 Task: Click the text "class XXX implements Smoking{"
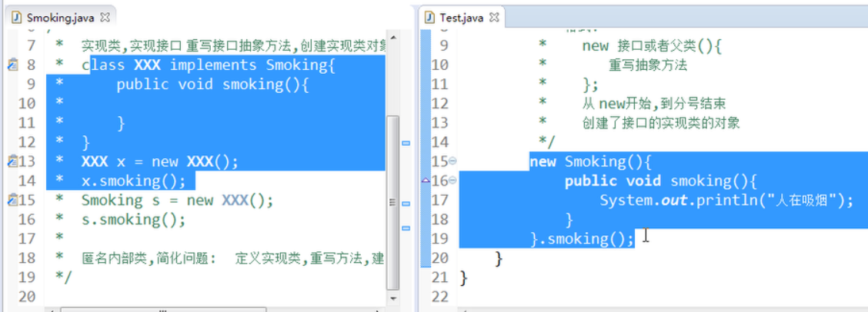[208, 65]
